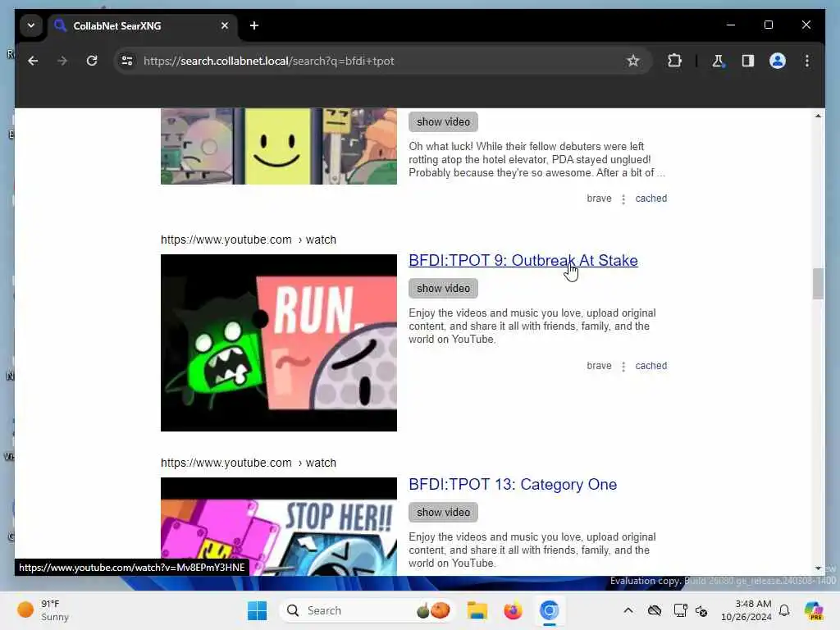Open the notifications bell icon
The width and height of the screenshot is (840, 630).
[784, 610]
